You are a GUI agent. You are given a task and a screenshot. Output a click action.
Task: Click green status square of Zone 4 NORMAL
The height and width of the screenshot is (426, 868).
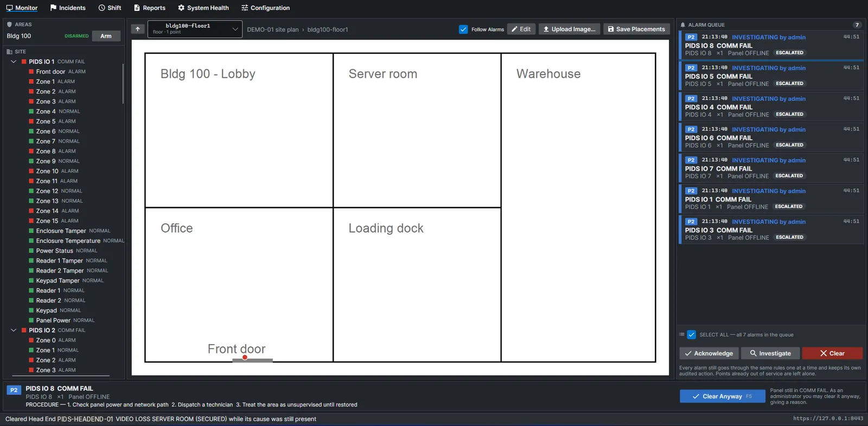point(31,111)
